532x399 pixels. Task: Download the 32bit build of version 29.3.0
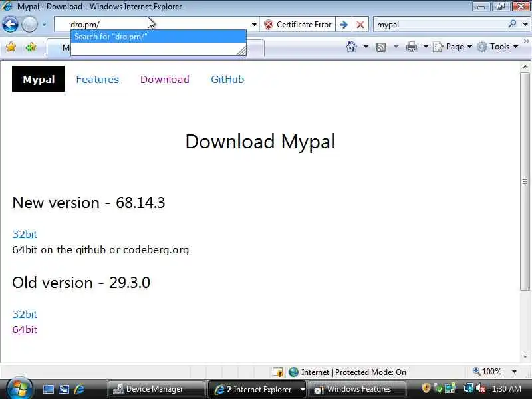point(25,314)
